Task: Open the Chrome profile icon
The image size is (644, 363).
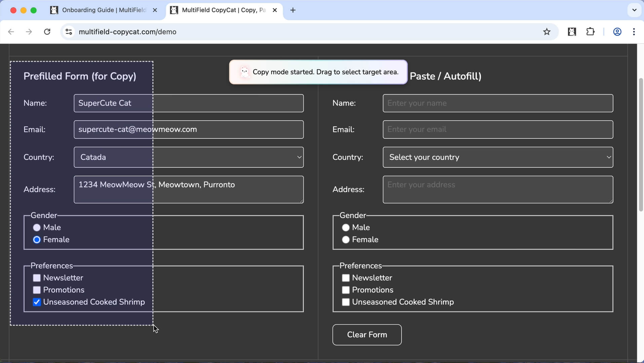Action: click(617, 32)
